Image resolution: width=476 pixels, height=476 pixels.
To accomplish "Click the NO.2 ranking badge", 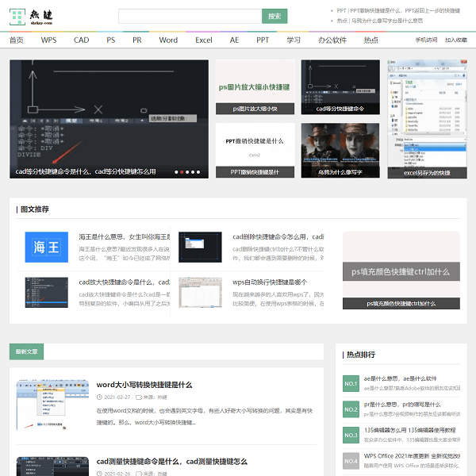I will 351,409.
